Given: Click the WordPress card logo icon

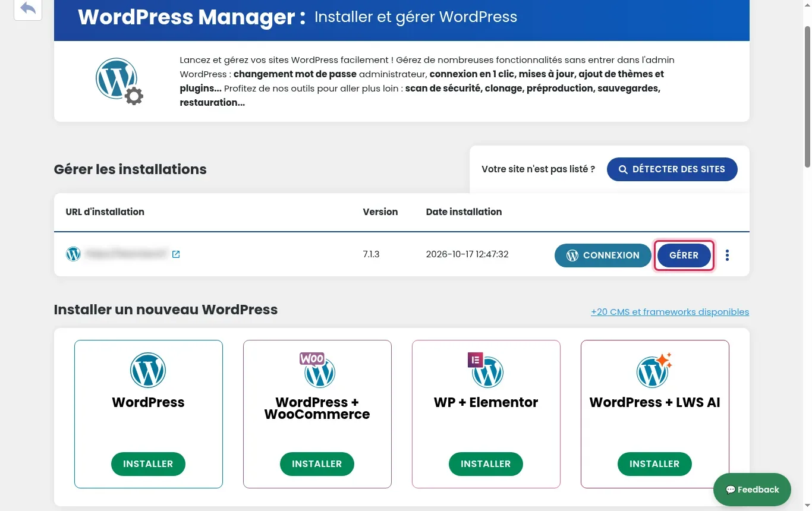Looking at the screenshot, I should (x=148, y=370).
